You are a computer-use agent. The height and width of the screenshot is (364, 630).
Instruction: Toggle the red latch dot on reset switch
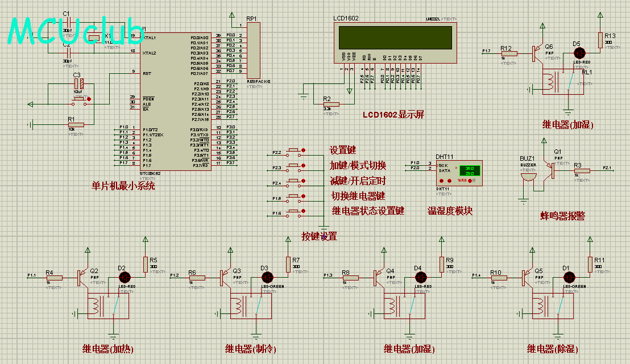(89, 99)
